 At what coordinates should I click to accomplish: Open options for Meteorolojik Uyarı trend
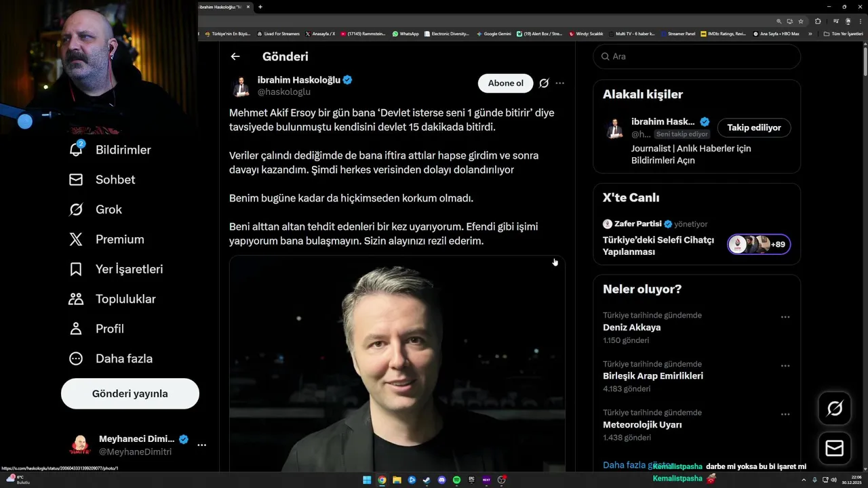click(785, 414)
